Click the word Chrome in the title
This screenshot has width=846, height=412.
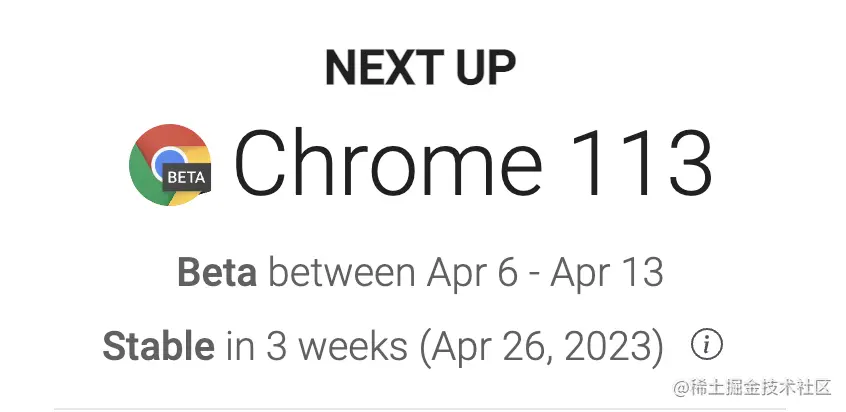point(388,164)
